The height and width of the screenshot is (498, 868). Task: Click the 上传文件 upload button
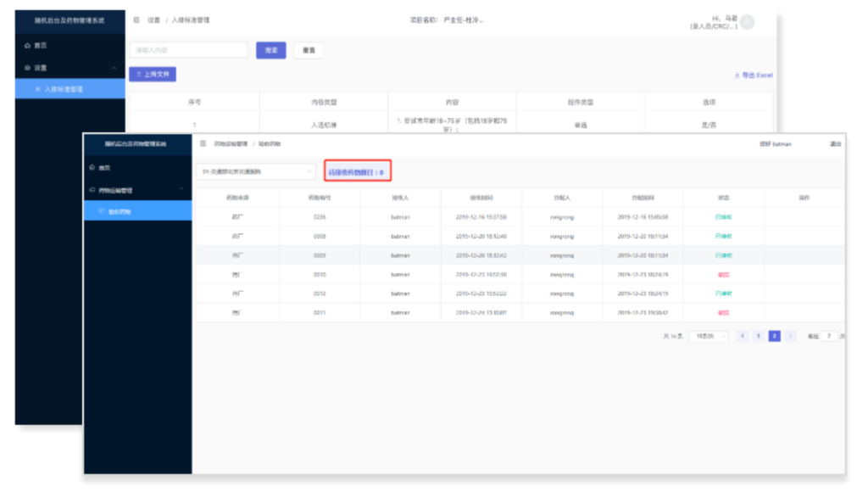tap(153, 75)
